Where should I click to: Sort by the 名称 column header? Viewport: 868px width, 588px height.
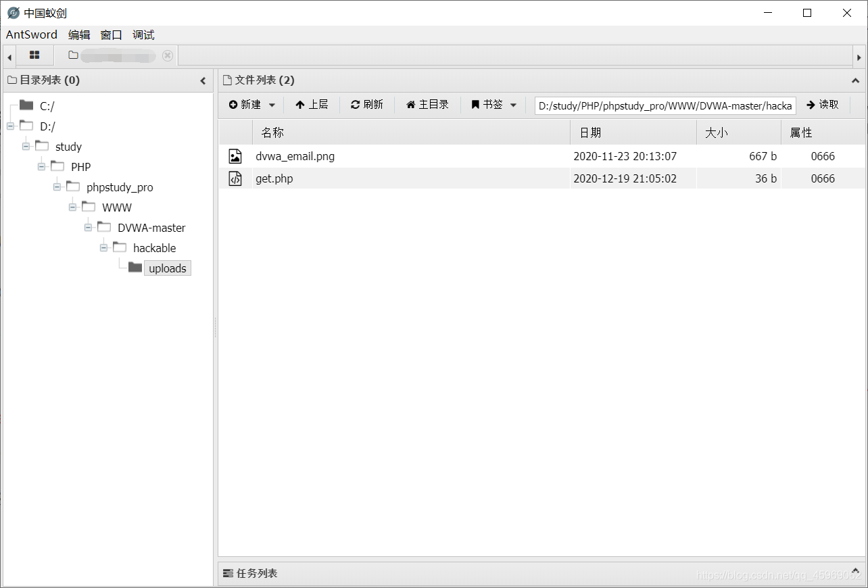click(x=411, y=132)
